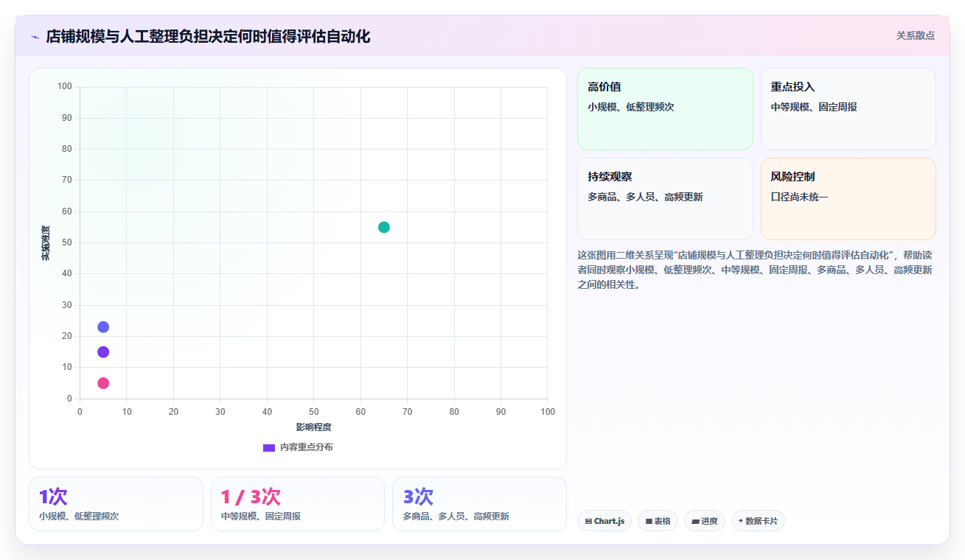Click the 数据卡片 tag
This screenshot has width=965, height=560.
coord(758,521)
